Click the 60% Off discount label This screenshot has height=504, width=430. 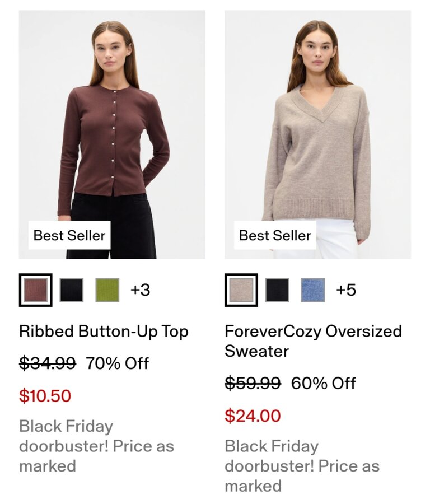coord(323,384)
